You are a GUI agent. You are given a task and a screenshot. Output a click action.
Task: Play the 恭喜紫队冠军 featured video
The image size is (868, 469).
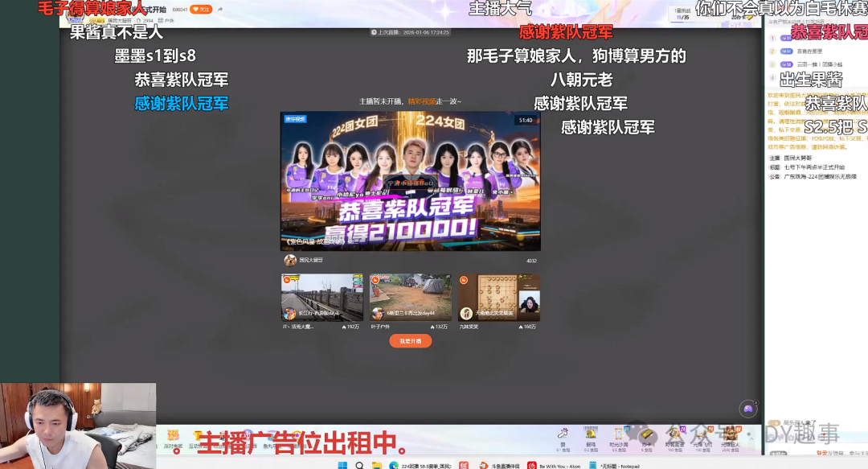click(x=410, y=181)
